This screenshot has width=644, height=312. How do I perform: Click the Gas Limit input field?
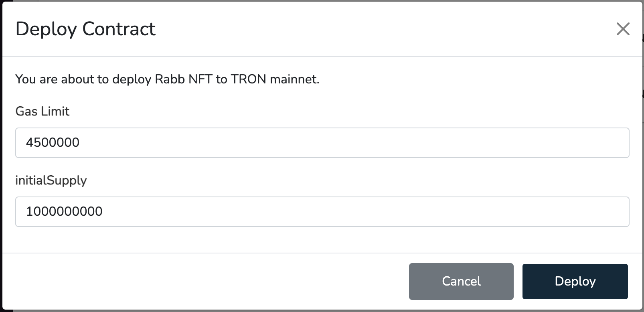click(322, 143)
